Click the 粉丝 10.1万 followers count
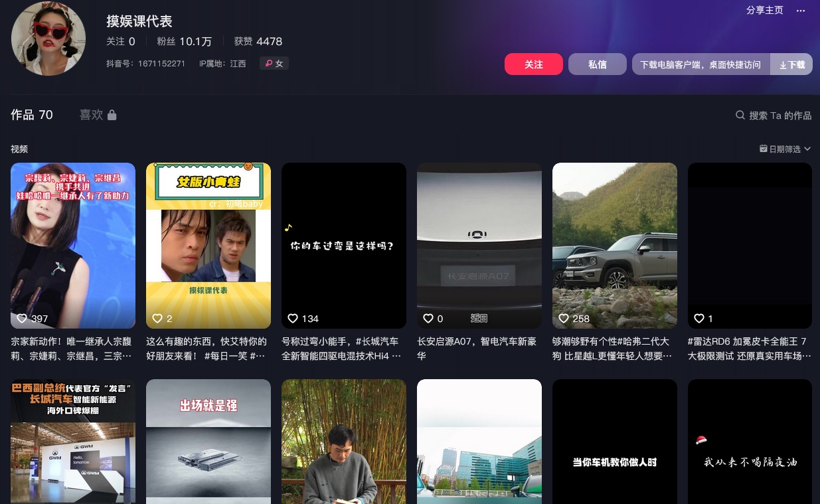 [184, 41]
